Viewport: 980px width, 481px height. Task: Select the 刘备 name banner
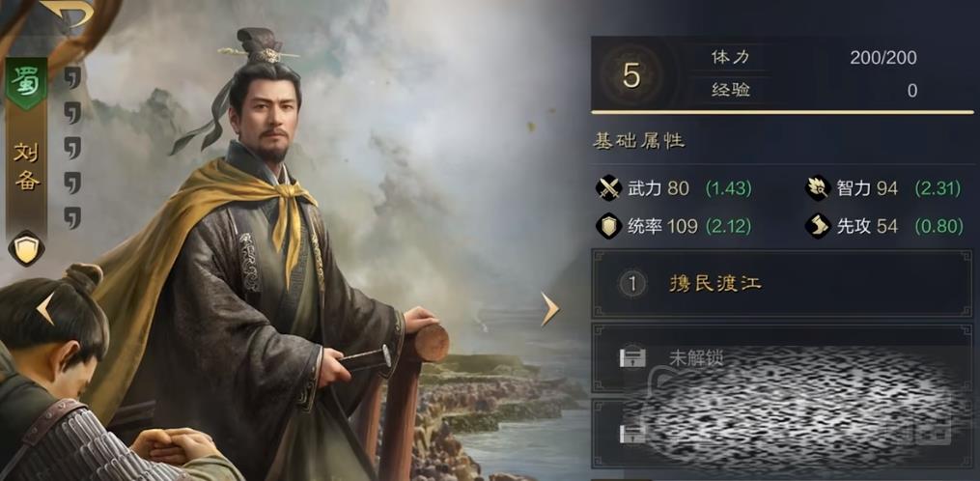click(x=27, y=166)
